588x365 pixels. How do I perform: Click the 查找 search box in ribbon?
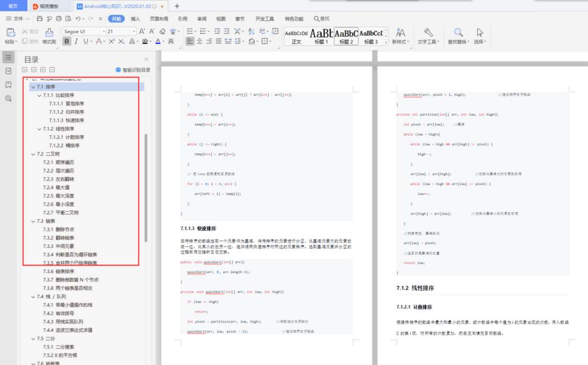pyautogui.click(x=322, y=19)
